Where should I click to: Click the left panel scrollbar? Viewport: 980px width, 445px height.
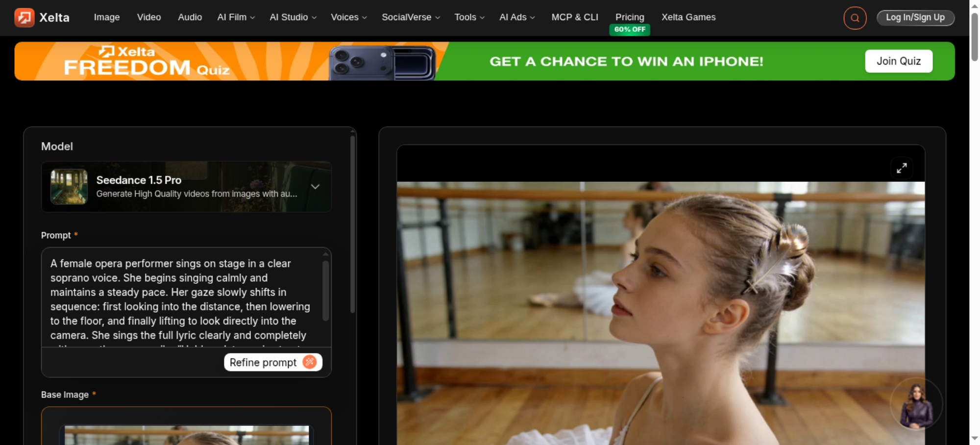pos(352,224)
